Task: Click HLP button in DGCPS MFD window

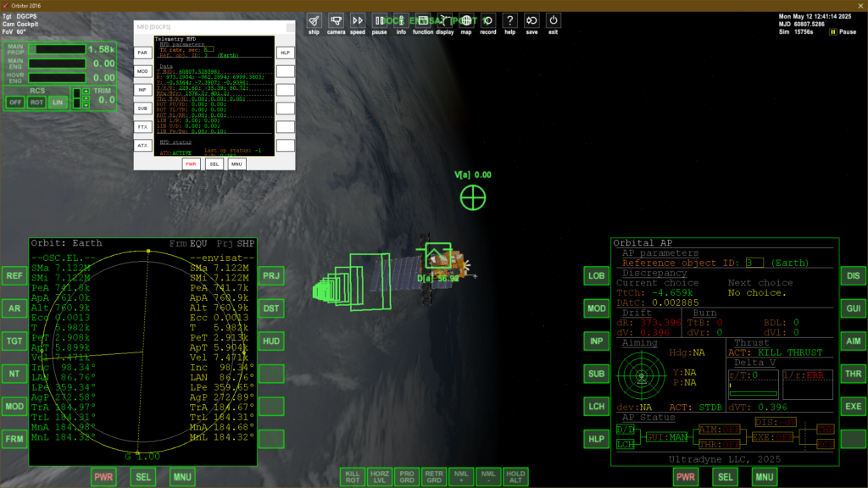Action: pos(285,53)
